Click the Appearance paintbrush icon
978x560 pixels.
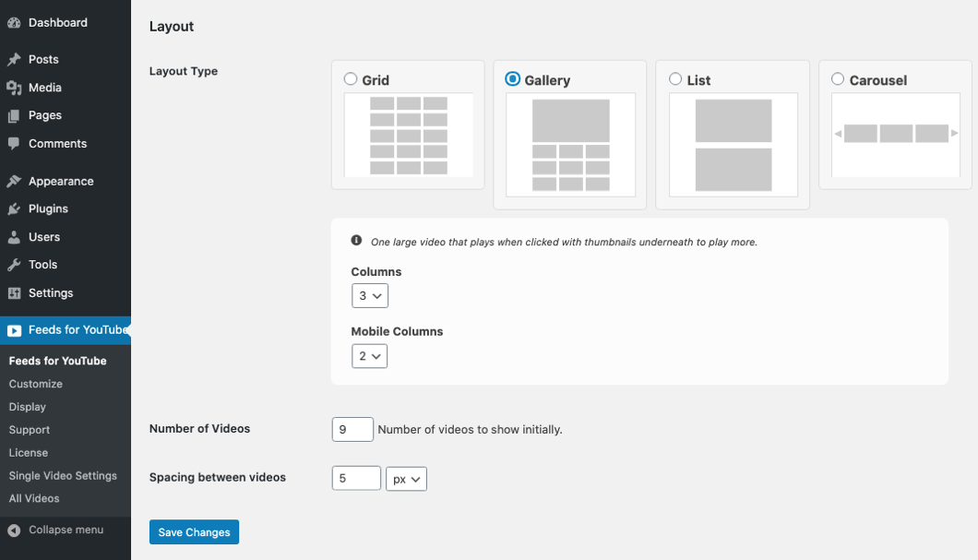(14, 182)
